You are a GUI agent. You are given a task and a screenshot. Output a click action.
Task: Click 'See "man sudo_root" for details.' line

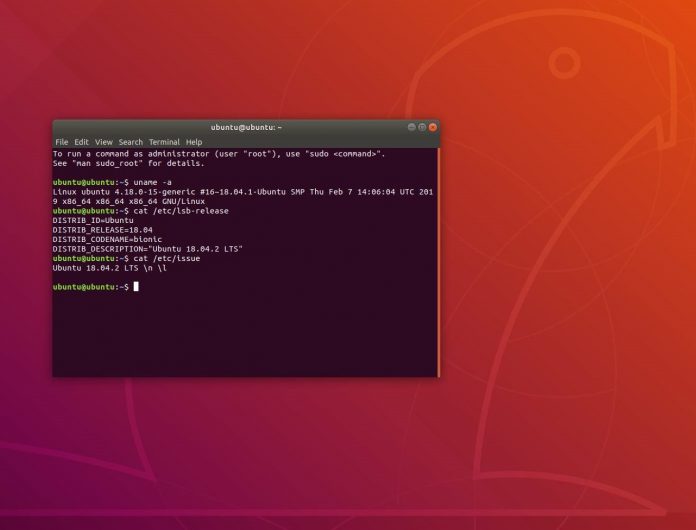click(x=129, y=163)
